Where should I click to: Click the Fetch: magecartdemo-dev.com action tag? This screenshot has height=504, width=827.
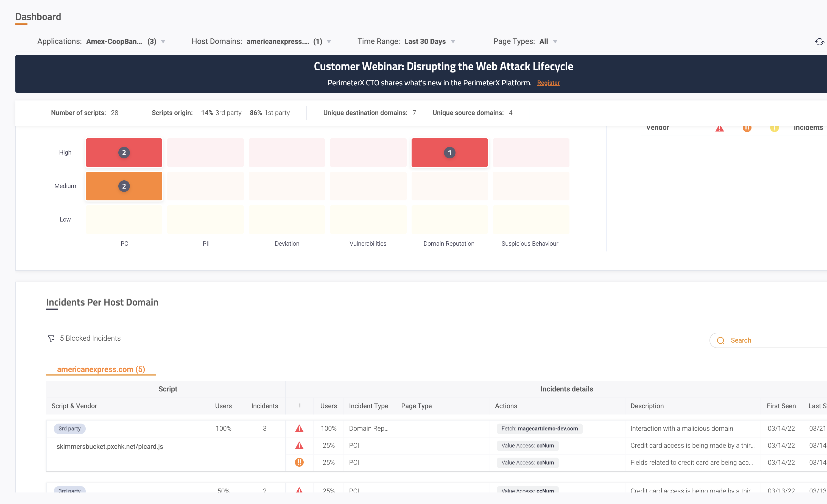[x=539, y=429]
